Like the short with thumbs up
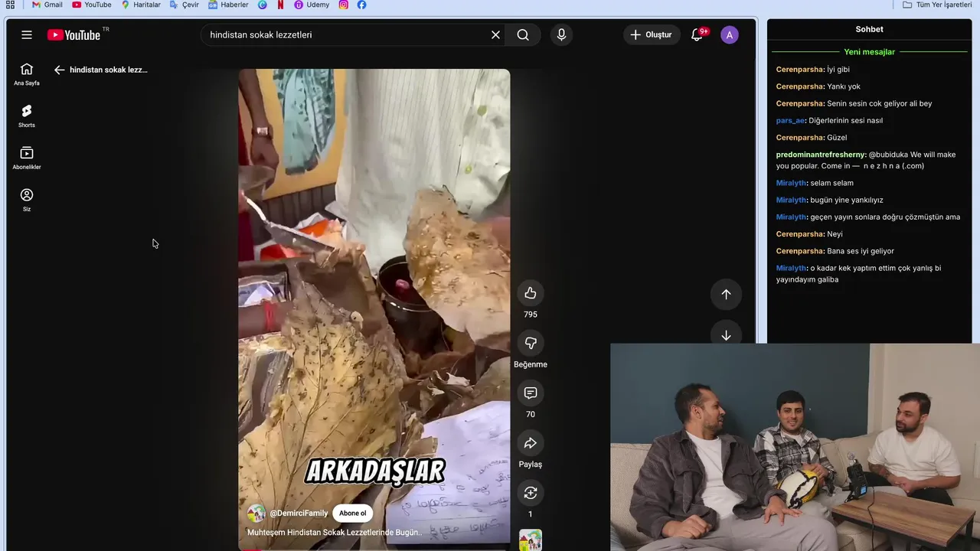Screen dimensions: 980x551 coord(531,293)
